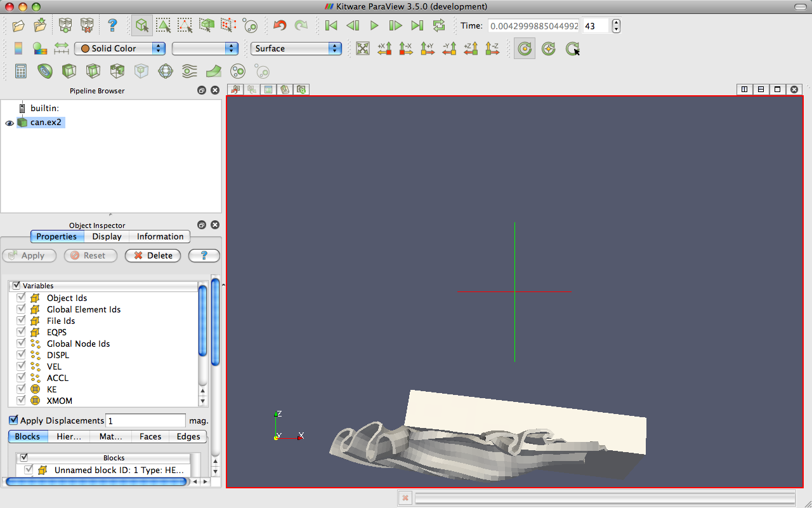The width and height of the screenshot is (812, 508).
Task: Toggle the Interact mode cube-with-cursor icon
Action: pos(142,25)
